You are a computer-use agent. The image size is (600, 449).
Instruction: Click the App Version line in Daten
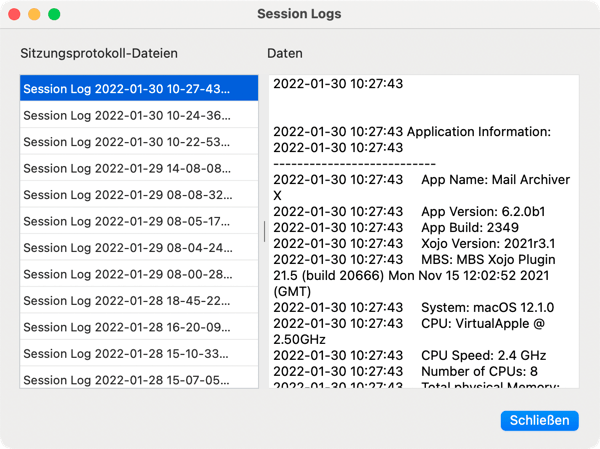tap(411, 212)
